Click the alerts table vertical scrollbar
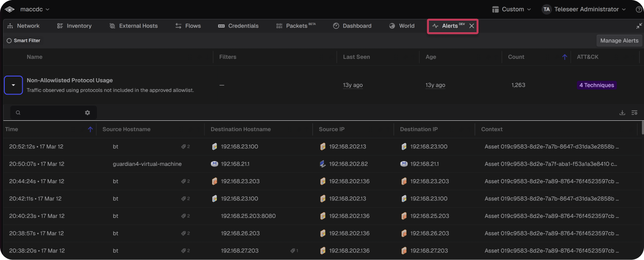644x260 pixels. click(642, 128)
